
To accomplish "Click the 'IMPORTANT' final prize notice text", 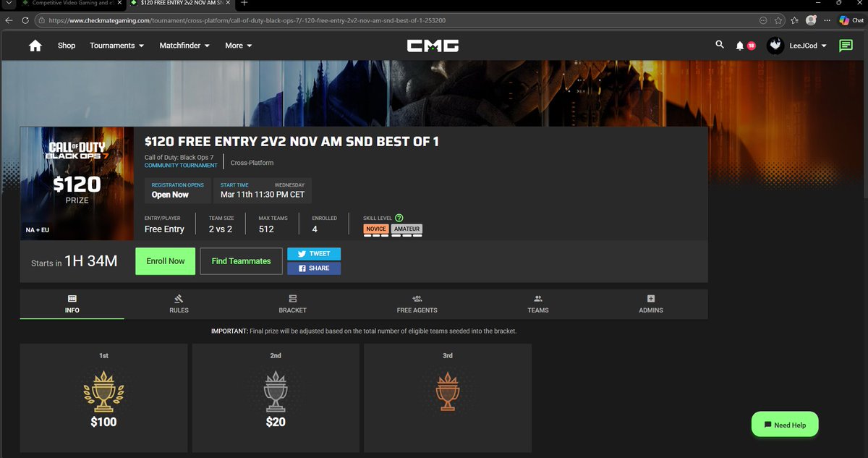I will pyautogui.click(x=364, y=331).
